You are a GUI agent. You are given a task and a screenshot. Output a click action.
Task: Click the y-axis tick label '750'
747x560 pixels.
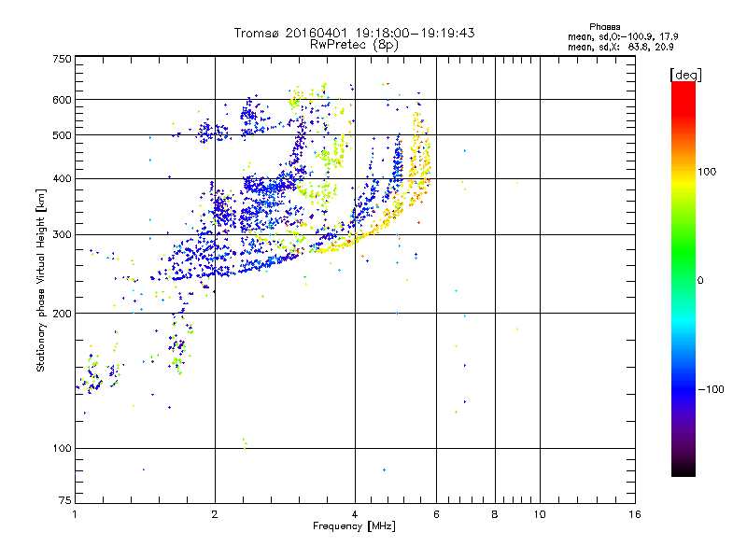pos(62,59)
